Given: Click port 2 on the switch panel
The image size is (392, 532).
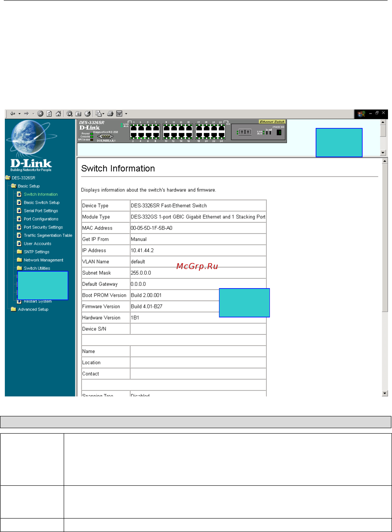Looking at the screenshot, I should click(134, 136).
